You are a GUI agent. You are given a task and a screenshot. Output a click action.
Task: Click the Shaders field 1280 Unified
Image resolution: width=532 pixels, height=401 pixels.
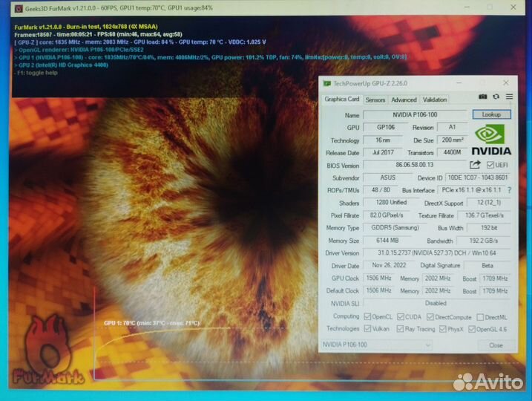tap(391, 203)
